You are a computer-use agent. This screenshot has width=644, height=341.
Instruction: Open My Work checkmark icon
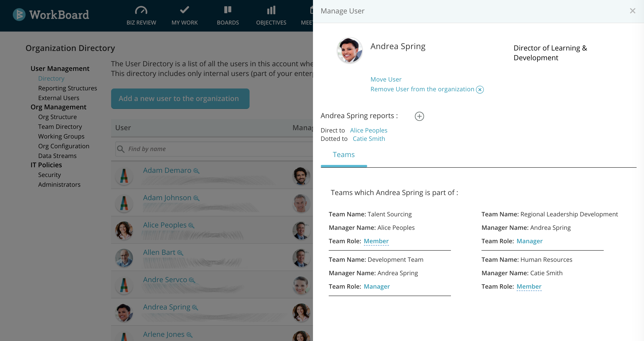pos(184,10)
